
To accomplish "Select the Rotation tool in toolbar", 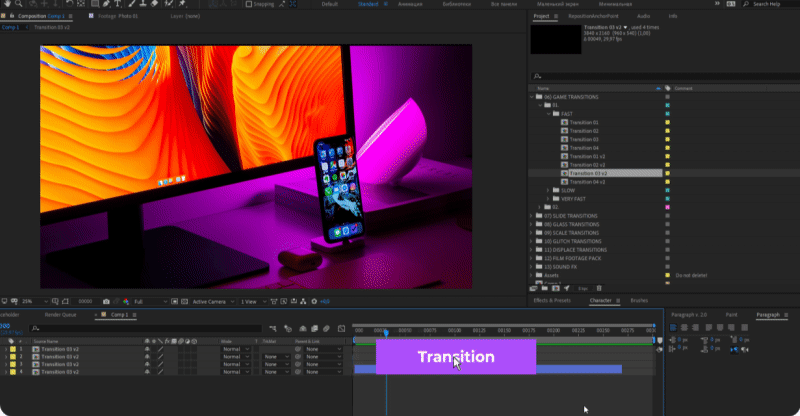I will click(x=69, y=4).
